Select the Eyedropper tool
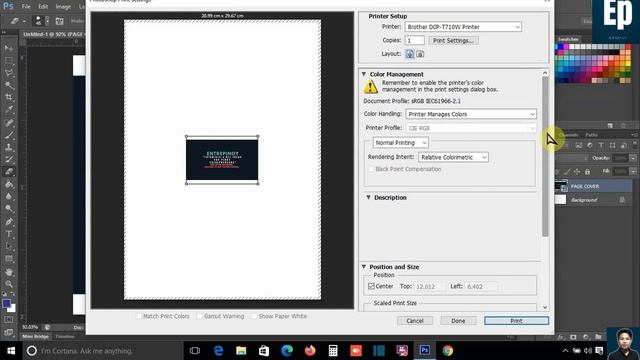640x360 pixels. pyautogui.click(x=9, y=109)
